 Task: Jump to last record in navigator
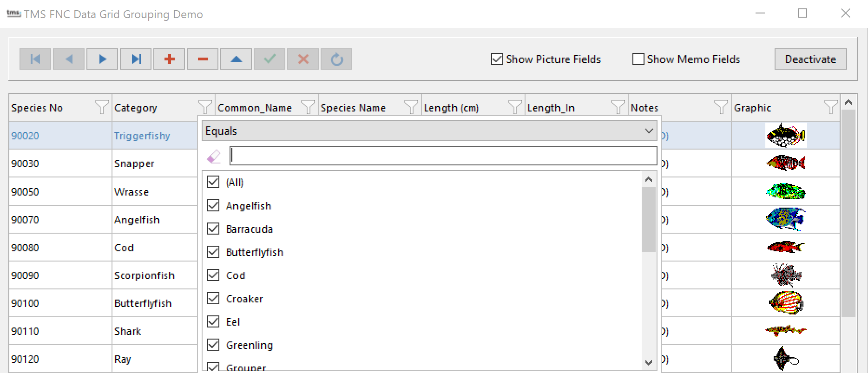(136, 59)
